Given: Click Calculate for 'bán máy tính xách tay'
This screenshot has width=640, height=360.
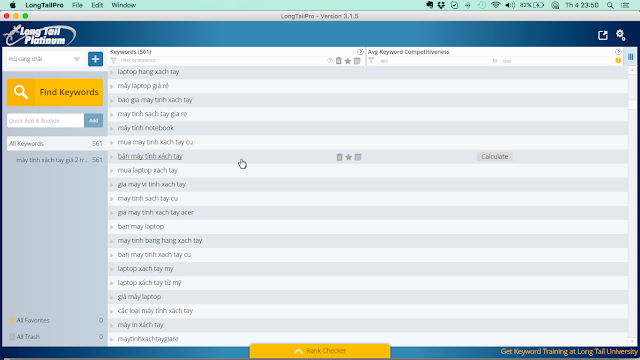Looking at the screenshot, I should 494,157.
